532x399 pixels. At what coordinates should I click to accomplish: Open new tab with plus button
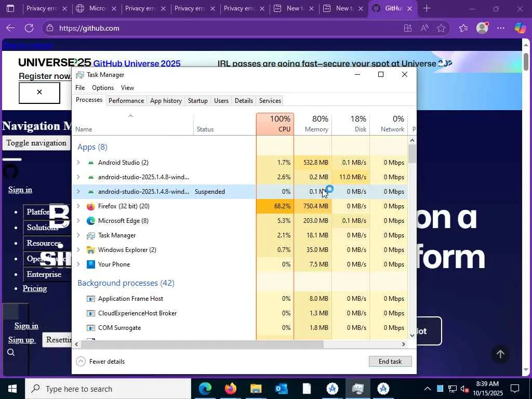[427, 8]
